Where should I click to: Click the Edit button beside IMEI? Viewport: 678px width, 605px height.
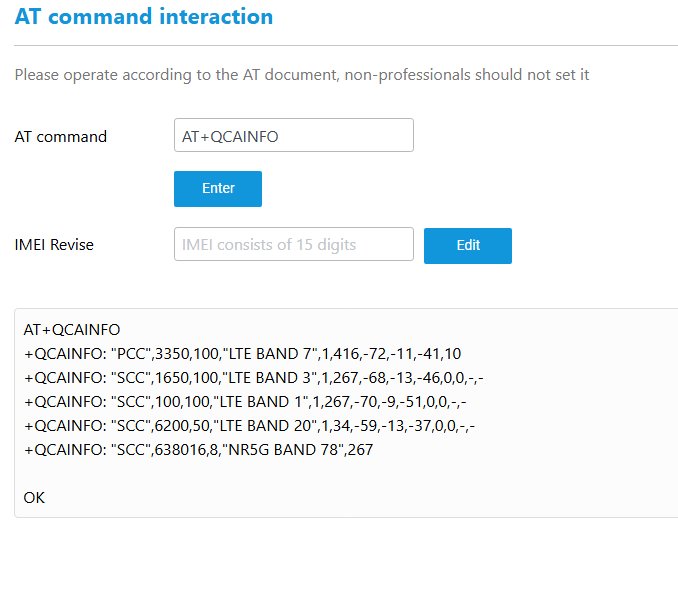coord(467,245)
